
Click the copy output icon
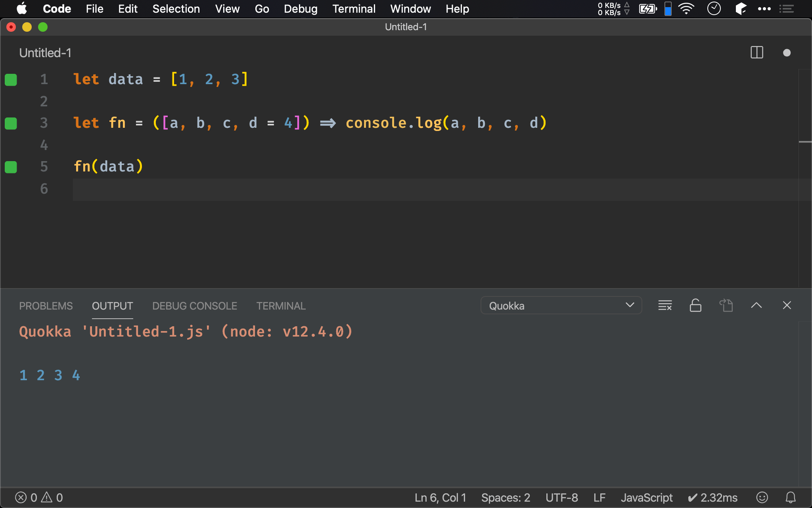click(727, 306)
